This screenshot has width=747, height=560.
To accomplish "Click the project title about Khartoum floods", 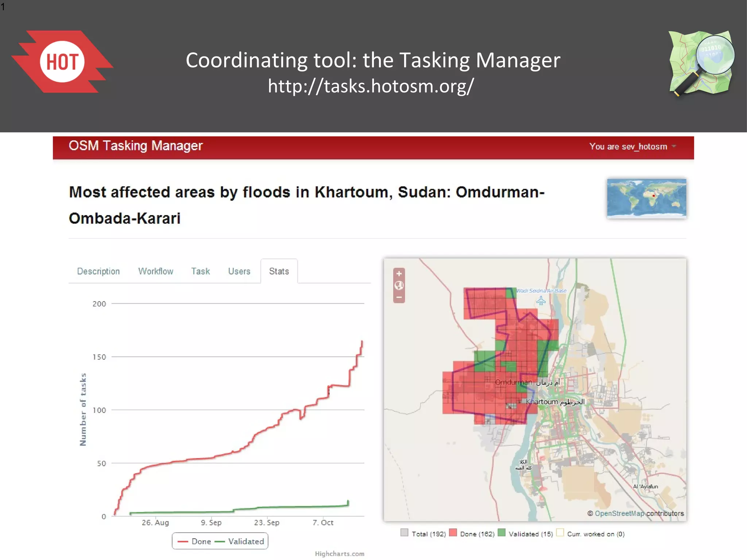I will coord(307,205).
